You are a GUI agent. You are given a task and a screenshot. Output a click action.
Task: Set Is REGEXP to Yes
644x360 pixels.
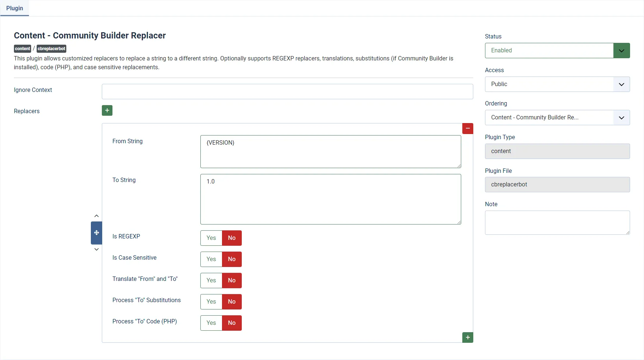[x=211, y=238]
